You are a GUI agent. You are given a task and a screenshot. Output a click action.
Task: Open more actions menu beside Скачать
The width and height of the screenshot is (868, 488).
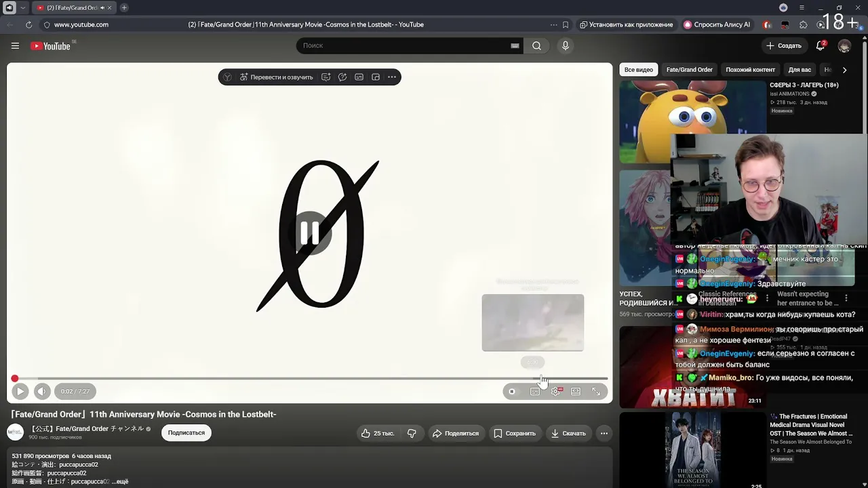604,433
